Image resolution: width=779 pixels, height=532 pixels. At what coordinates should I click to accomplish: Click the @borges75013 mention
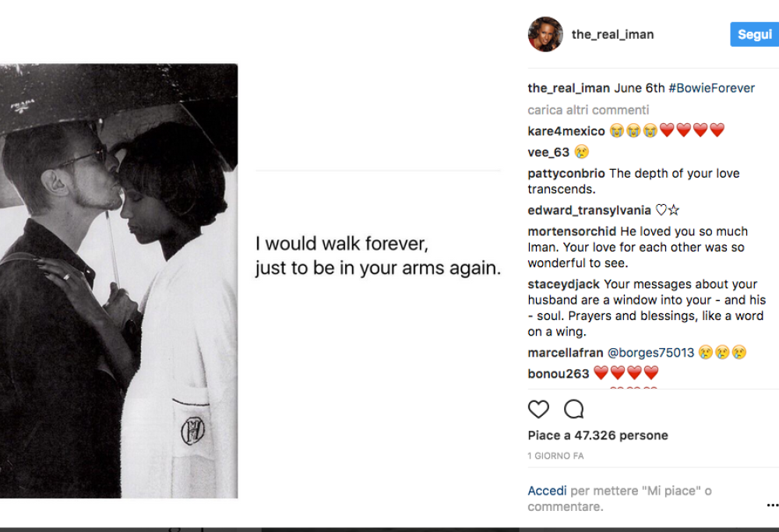coord(650,353)
